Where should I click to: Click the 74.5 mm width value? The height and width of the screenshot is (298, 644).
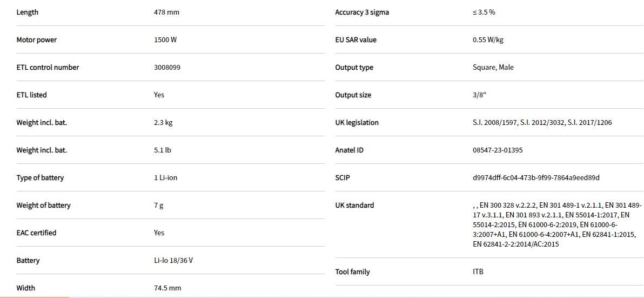(x=167, y=288)
